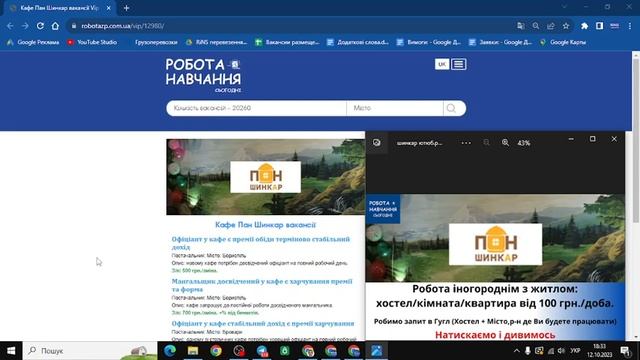This screenshot has width=640, height=360.
Task: Zoom out in the Photos viewer
Action: (486, 142)
